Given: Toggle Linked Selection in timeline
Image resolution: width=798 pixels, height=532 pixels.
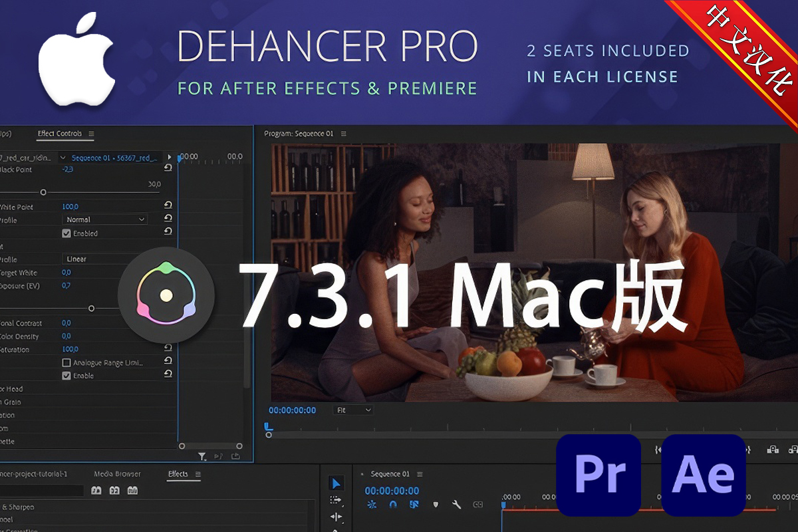Looking at the screenshot, I should tap(414, 505).
